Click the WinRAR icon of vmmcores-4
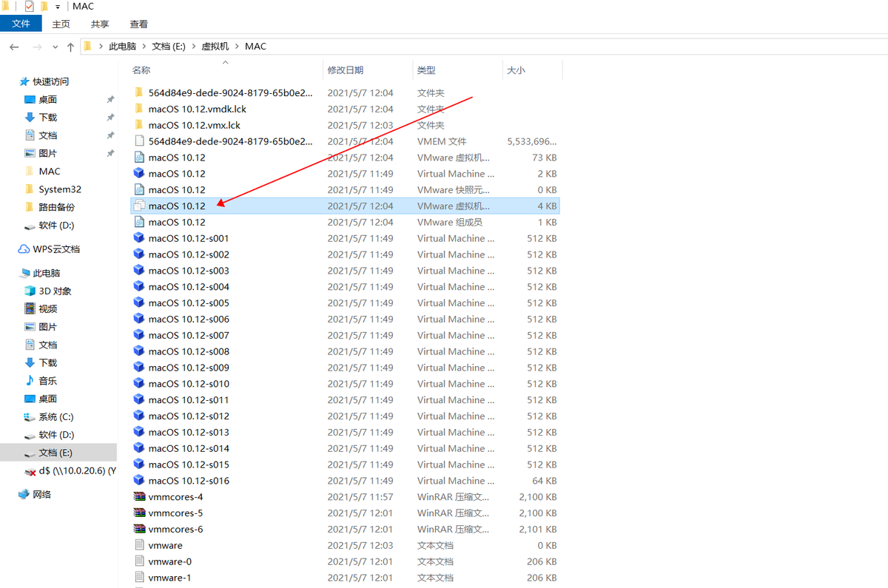888x588 pixels. [138, 497]
